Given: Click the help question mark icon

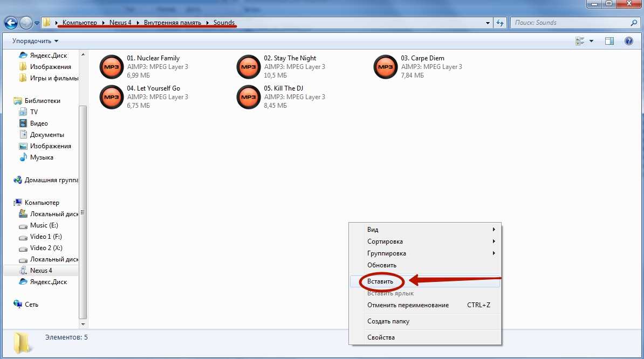Looking at the screenshot, I should tap(628, 41).
